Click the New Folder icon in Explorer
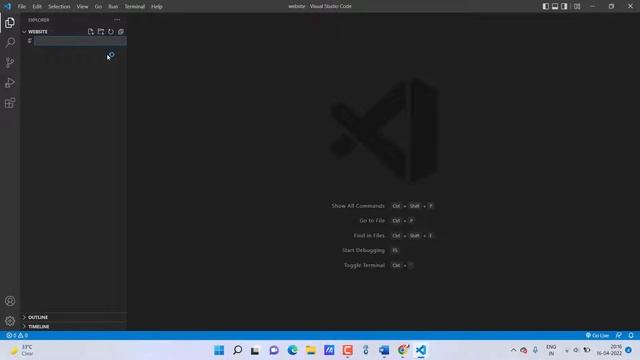Viewport: 640px width, 360px height. (101, 31)
